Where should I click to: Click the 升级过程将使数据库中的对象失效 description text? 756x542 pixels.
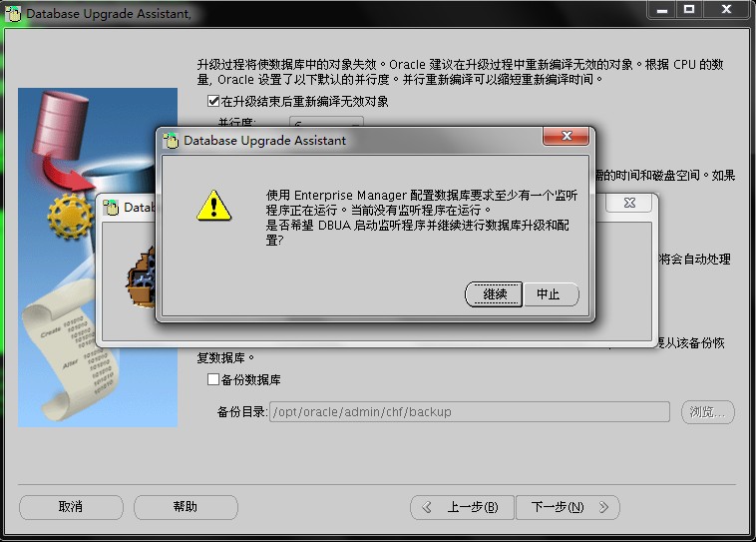461,72
